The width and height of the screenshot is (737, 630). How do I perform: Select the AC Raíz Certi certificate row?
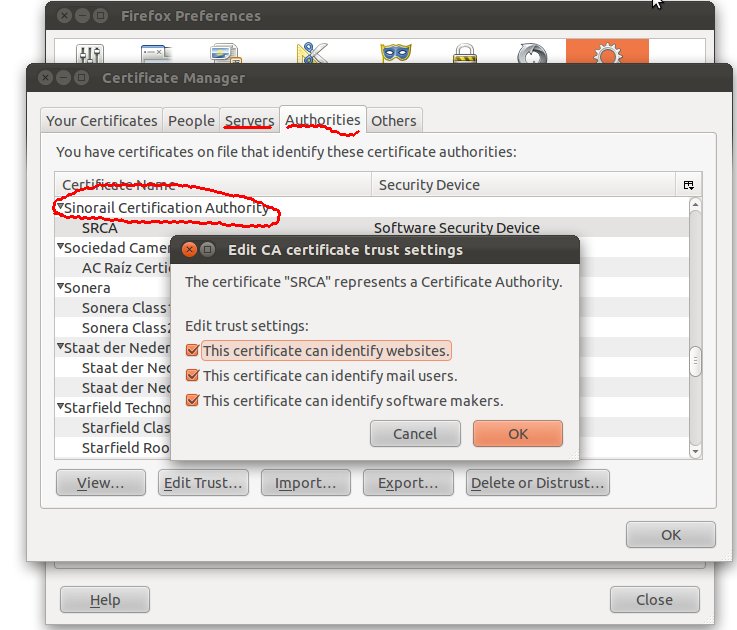point(113,268)
